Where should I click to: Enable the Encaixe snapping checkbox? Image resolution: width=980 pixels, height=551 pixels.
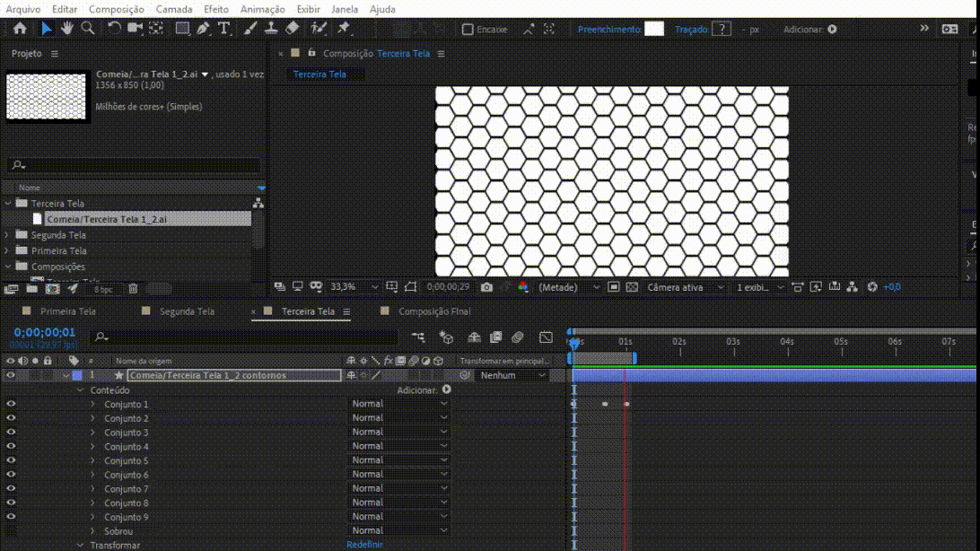[x=468, y=30]
